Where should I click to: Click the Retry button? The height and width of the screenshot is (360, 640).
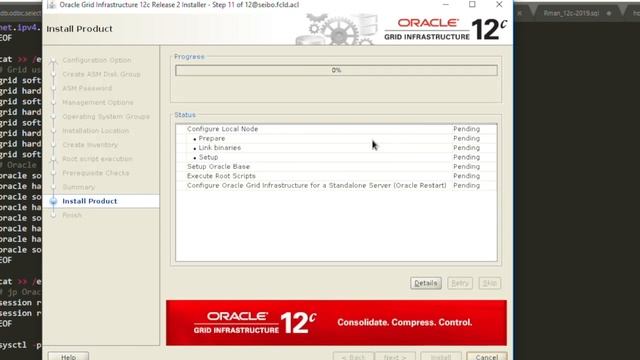(460, 283)
